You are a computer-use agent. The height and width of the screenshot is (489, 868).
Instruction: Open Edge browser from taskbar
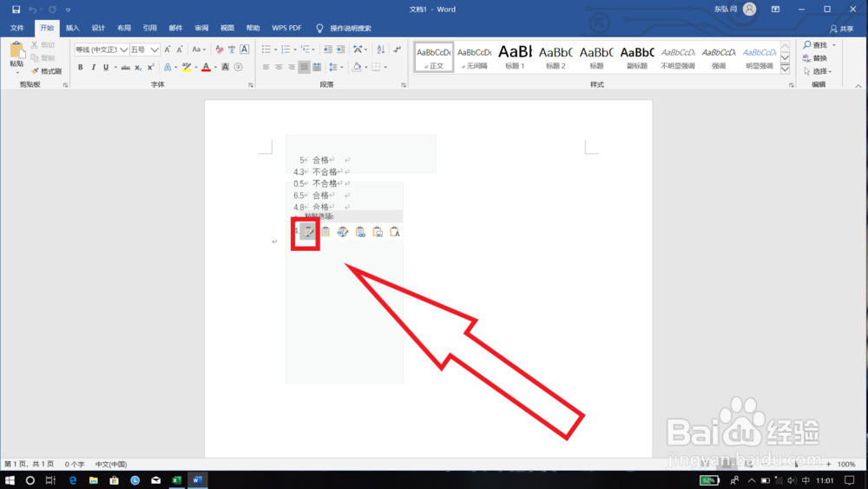click(73, 480)
